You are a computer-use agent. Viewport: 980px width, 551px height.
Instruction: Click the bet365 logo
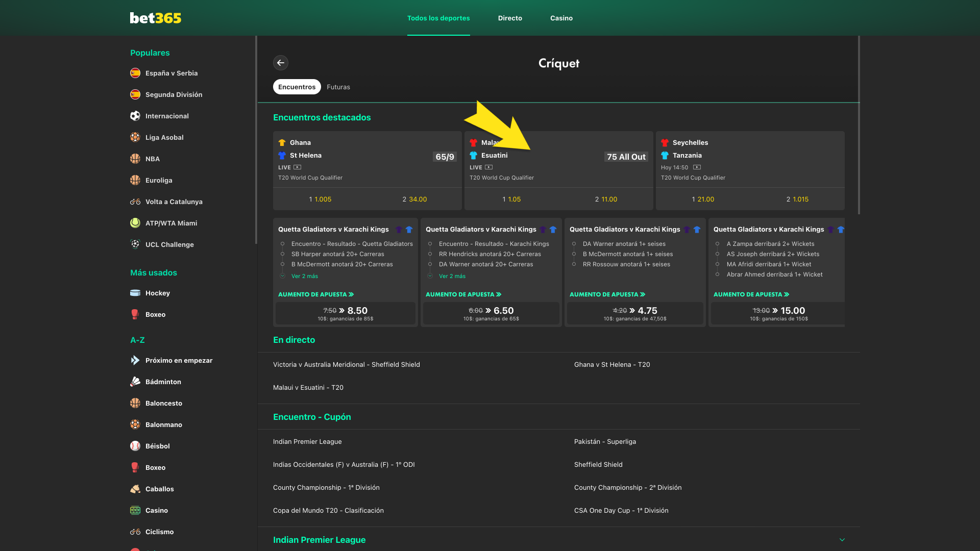(155, 18)
